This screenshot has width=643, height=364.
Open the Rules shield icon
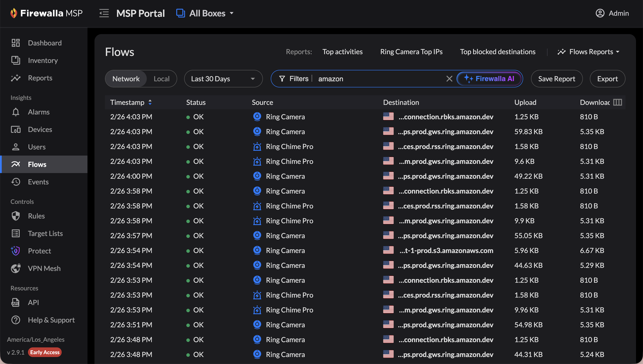(x=16, y=216)
